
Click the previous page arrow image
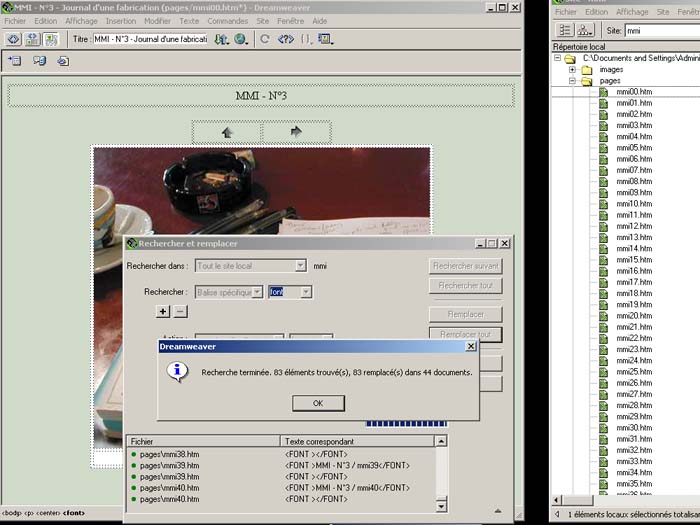227,132
